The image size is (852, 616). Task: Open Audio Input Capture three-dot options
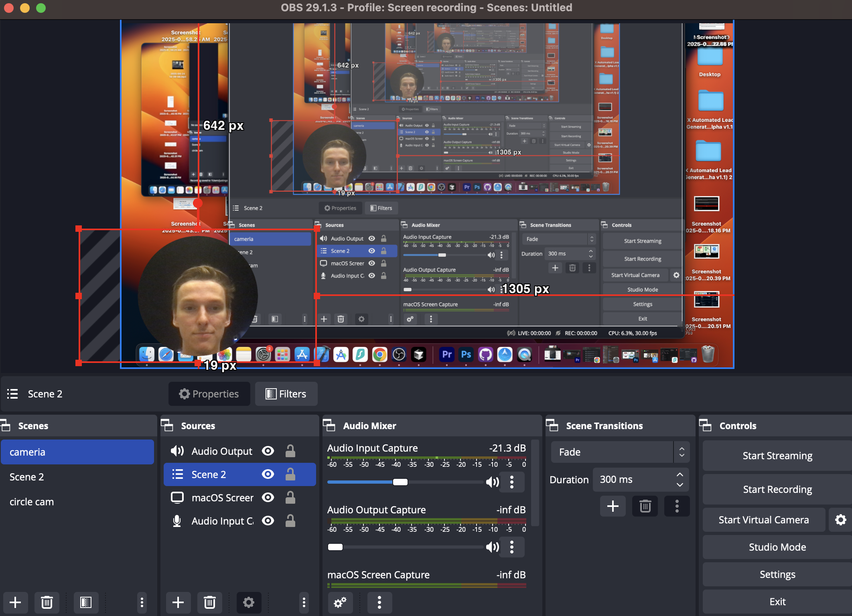tap(512, 482)
